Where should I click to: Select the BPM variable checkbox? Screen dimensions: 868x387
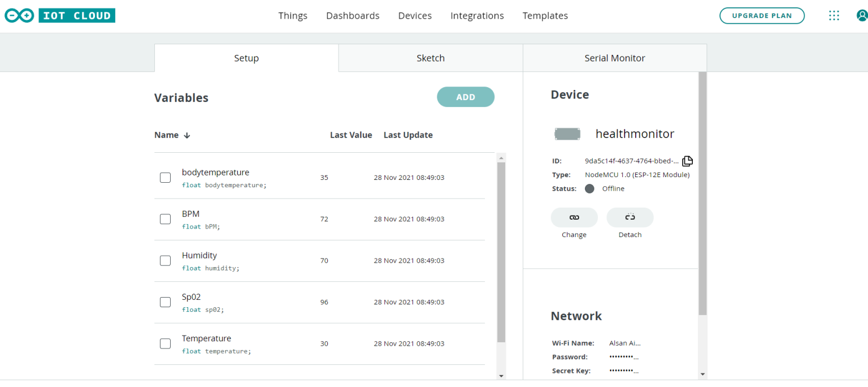165,219
